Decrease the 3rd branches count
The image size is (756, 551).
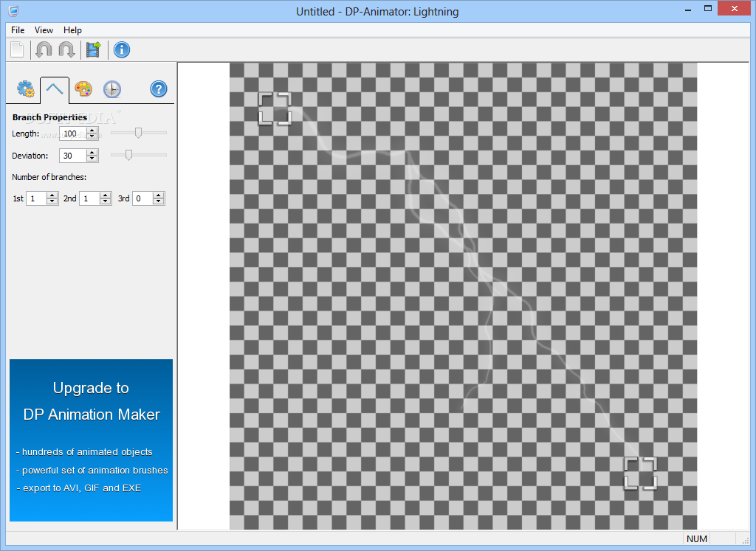click(158, 202)
